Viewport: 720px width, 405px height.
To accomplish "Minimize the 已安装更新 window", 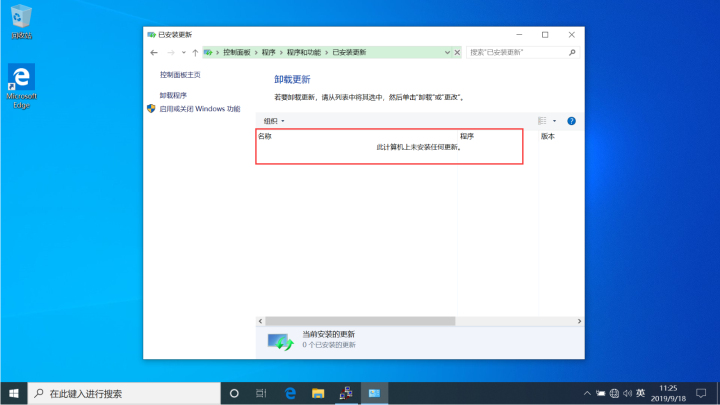I will (x=519, y=34).
